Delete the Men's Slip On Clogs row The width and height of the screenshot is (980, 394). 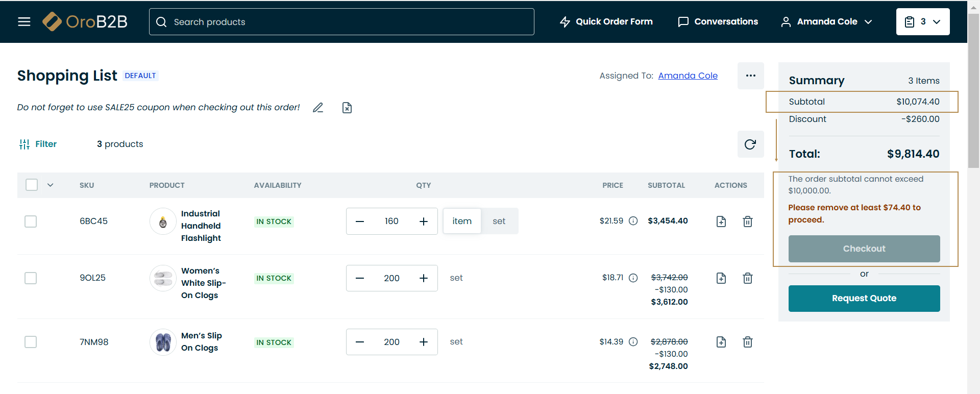(747, 342)
